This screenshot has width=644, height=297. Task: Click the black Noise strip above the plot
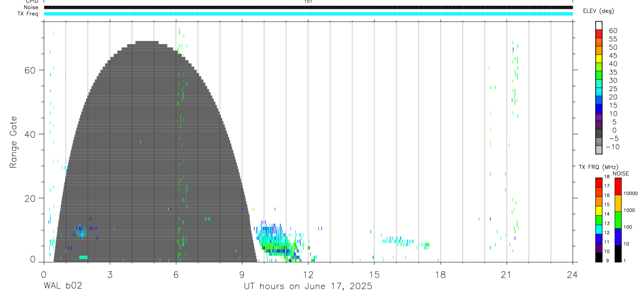(x=308, y=7)
